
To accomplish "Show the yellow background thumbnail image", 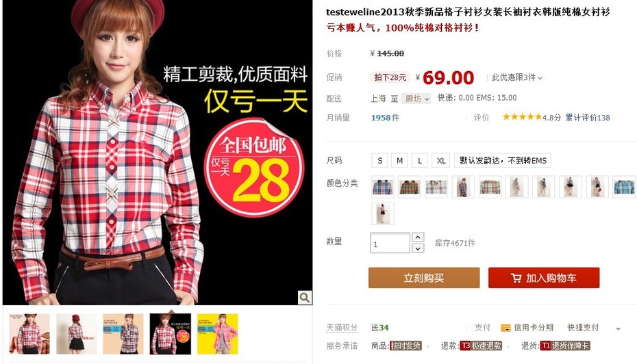I will (x=217, y=334).
